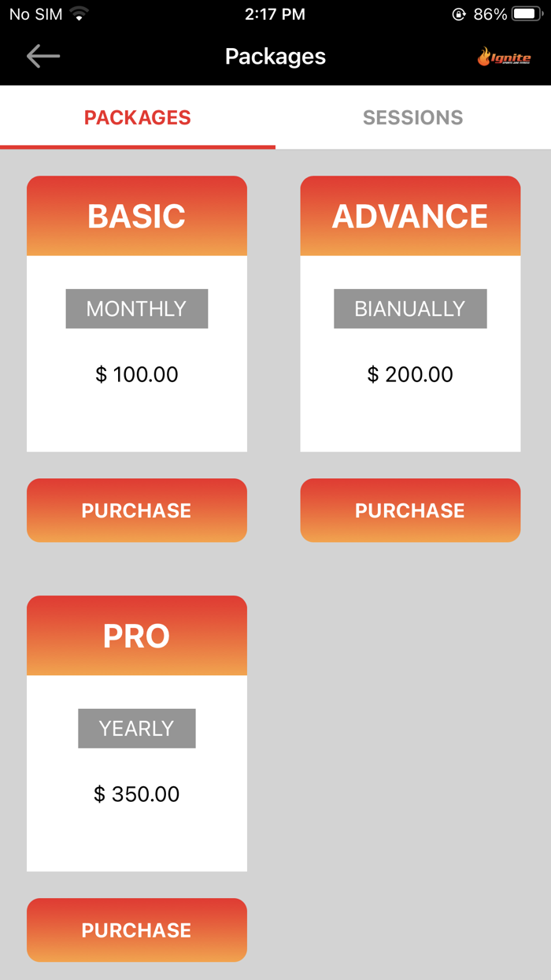Tap the PRO package header
Image resolution: width=551 pixels, height=980 pixels.
coord(137,636)
